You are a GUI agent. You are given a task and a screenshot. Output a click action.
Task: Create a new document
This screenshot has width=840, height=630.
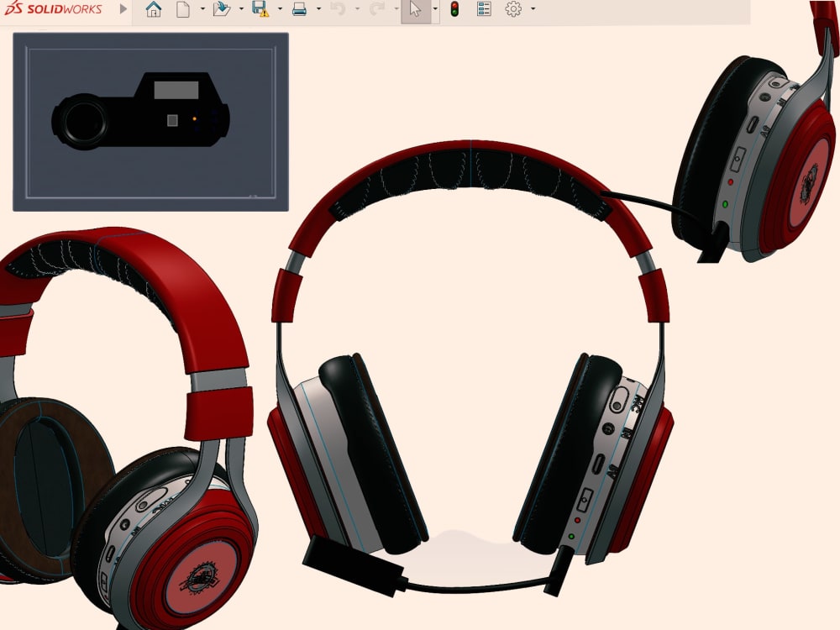coord(182,9)
